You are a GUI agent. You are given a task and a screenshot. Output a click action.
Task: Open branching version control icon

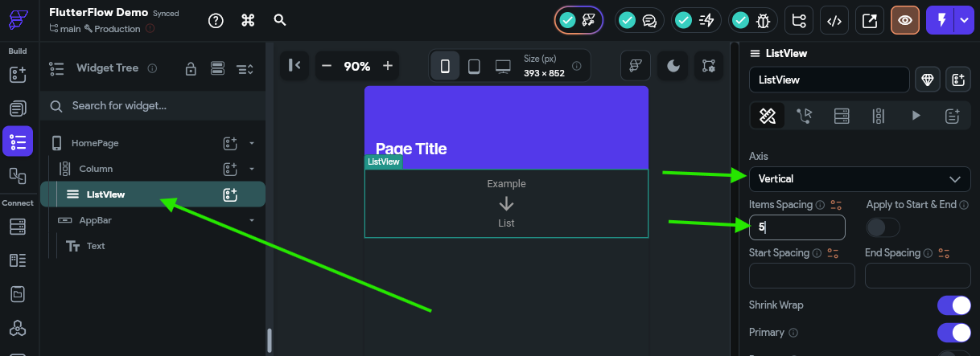[x=799, y=21]
